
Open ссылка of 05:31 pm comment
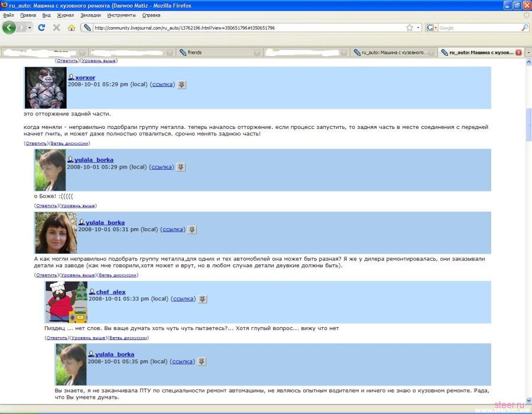point(173,229)
